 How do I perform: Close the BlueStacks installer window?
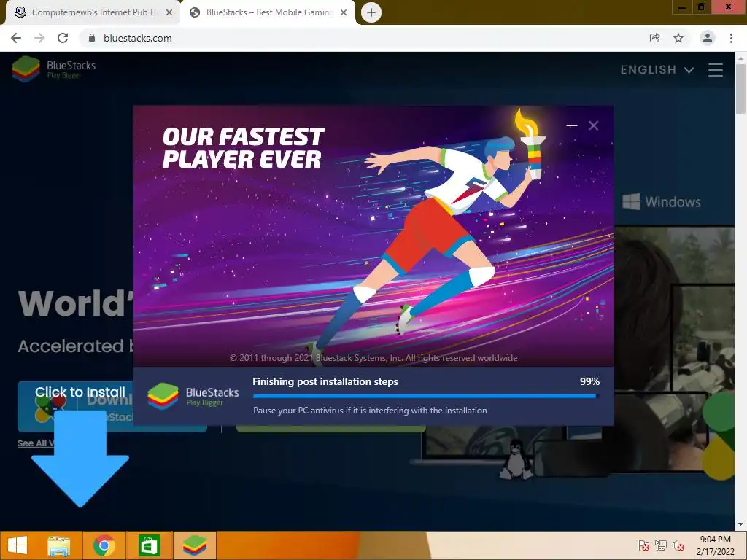pyautogui.click(x=593, y=125)
